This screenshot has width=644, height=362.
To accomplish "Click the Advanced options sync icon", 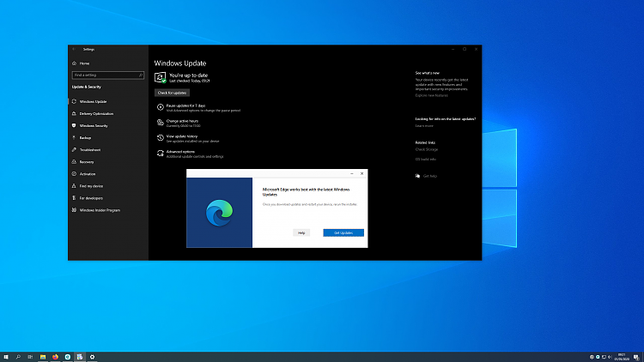I will tap(161, 153).
